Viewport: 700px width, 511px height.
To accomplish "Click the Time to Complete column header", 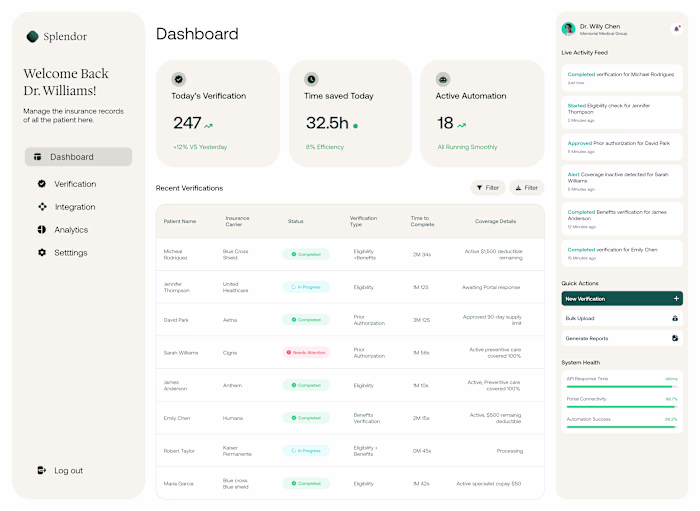I will [422, 221].
